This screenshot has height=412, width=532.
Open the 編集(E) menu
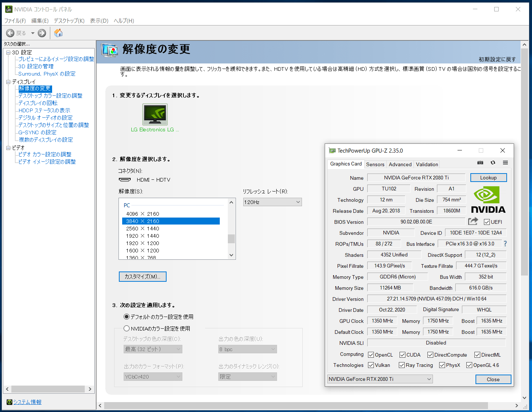point(40,21)
